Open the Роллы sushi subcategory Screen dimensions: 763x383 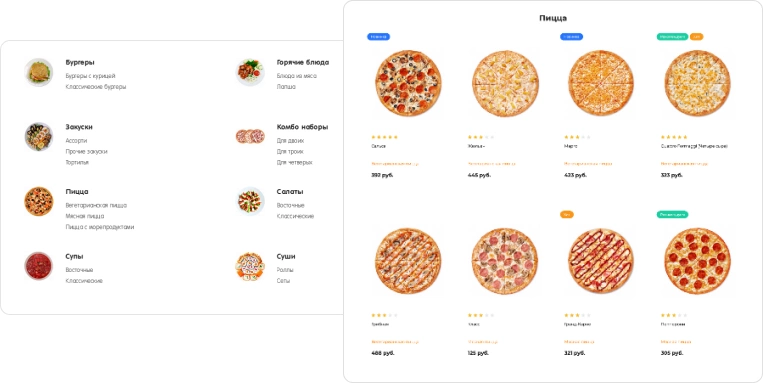click(285, 270)
